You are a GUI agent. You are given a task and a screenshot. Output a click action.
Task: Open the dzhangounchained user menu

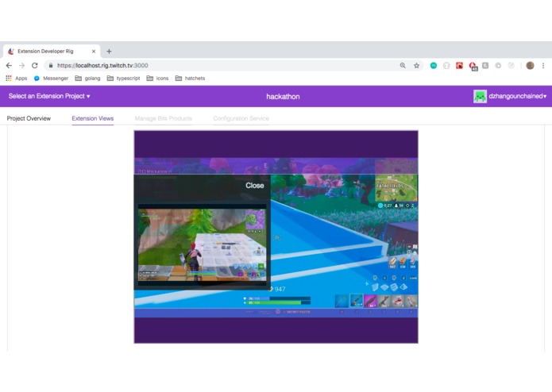click(518, 96)
